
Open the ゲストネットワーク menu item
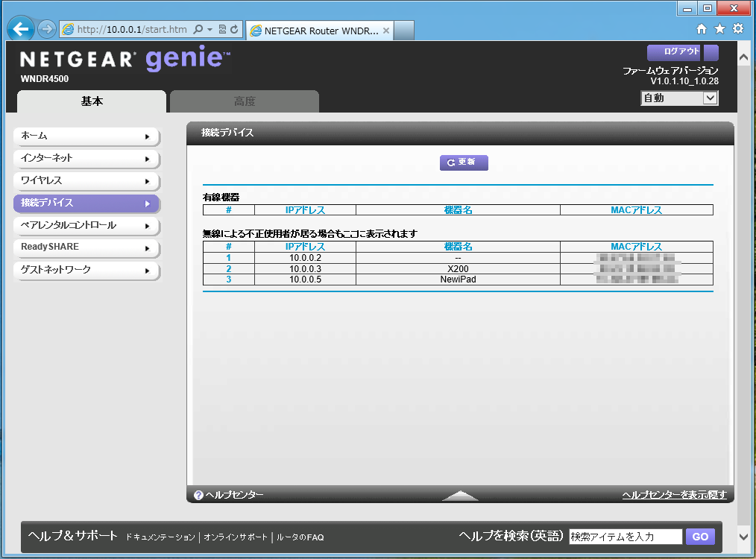pos(86,270)
